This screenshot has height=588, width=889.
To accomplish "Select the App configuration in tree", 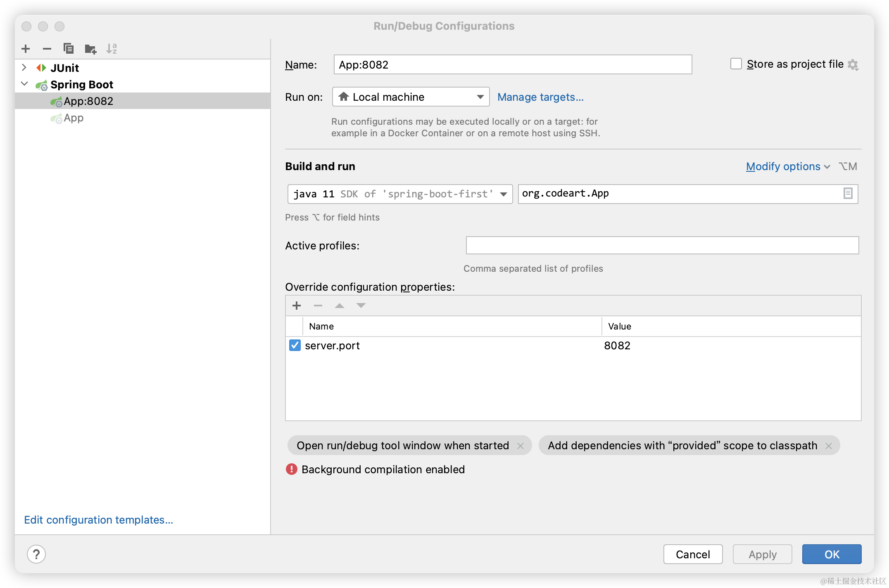I will point(74,118).
